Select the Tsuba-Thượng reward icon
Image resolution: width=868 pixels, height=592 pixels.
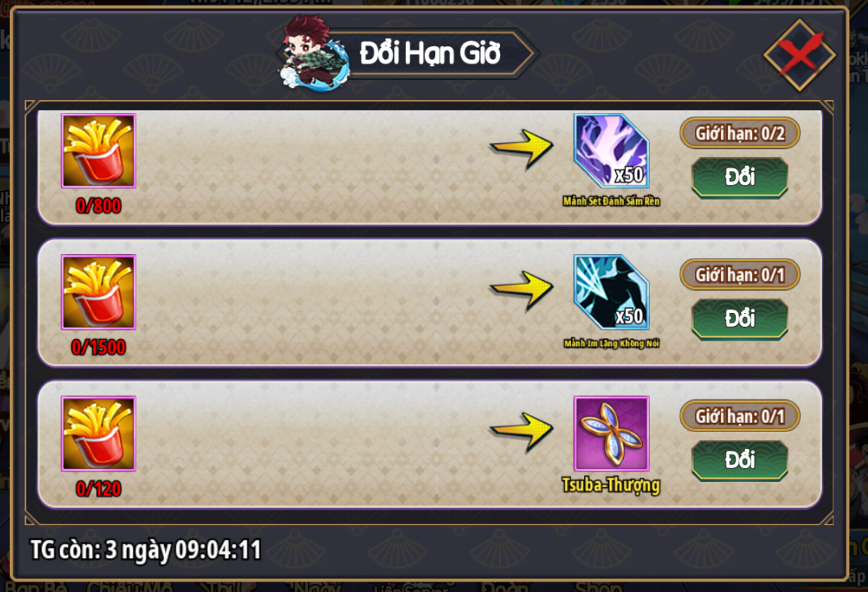611,433
